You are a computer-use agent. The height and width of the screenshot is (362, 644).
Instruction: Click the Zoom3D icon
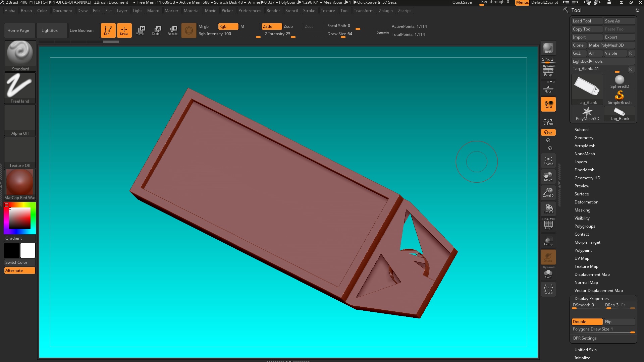(x=548, y=193)
